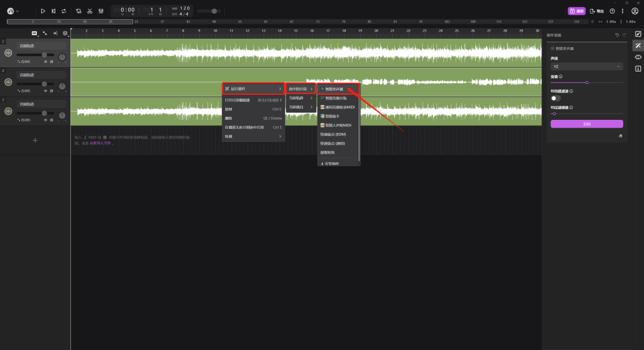Click the track 2 waveform circle icon
644x350 pixels.
point(8,53)
